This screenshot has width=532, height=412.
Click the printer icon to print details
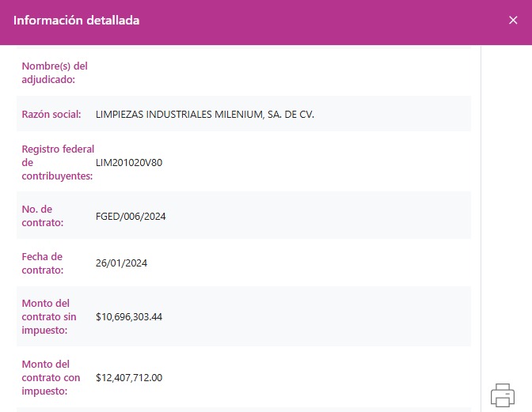point(503,395)
